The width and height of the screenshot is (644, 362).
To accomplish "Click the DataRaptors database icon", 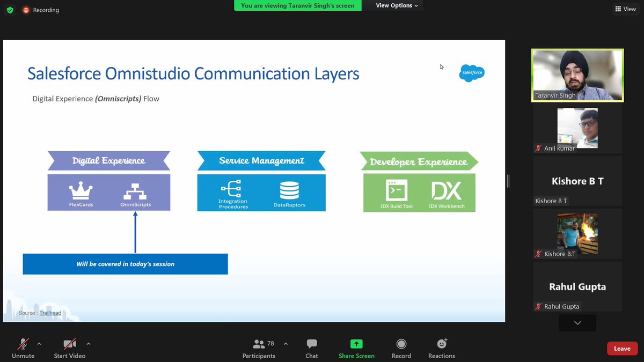I will click(x=289, y=190).
